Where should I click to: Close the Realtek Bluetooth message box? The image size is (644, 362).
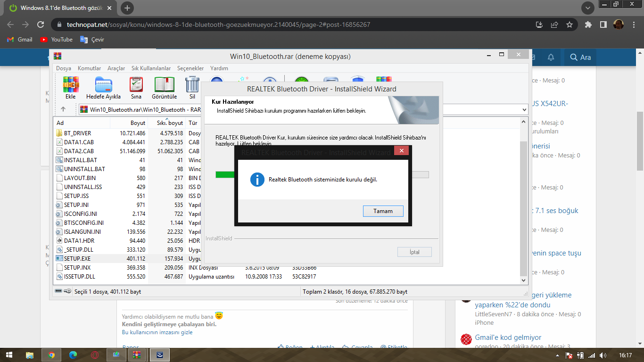tap(401, 151)
